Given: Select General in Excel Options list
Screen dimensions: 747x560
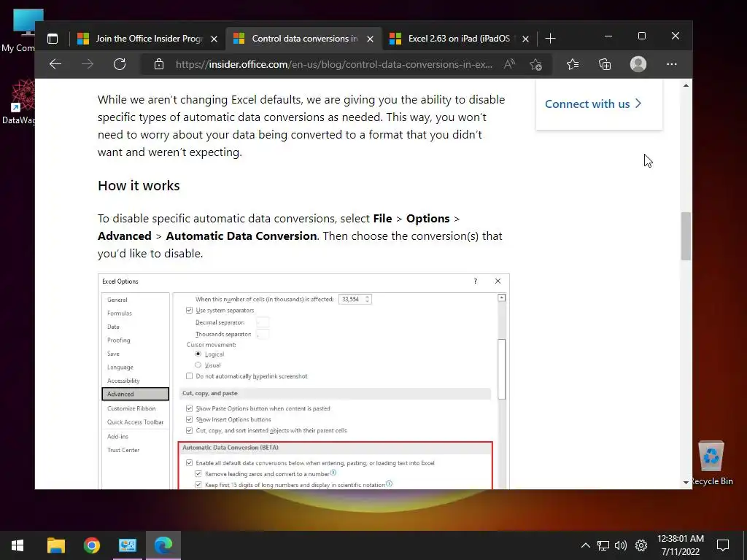Looking at the screenshot, I should tap(117, 300).
